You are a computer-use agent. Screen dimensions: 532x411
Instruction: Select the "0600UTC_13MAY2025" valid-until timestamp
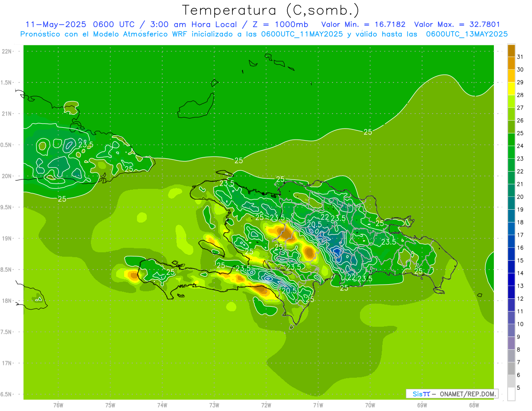point(467,34)
